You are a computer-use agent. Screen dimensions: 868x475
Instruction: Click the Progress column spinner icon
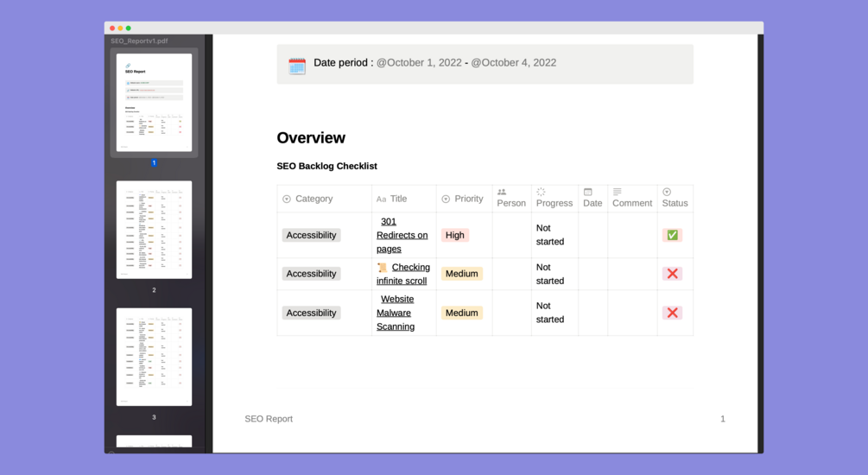541,192
